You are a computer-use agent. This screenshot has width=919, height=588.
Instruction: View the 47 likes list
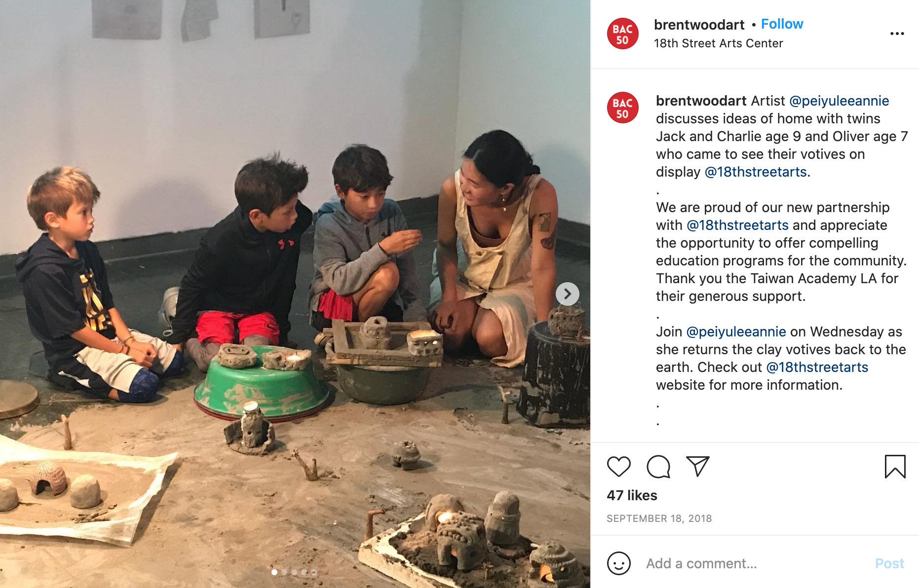point(632,495)
